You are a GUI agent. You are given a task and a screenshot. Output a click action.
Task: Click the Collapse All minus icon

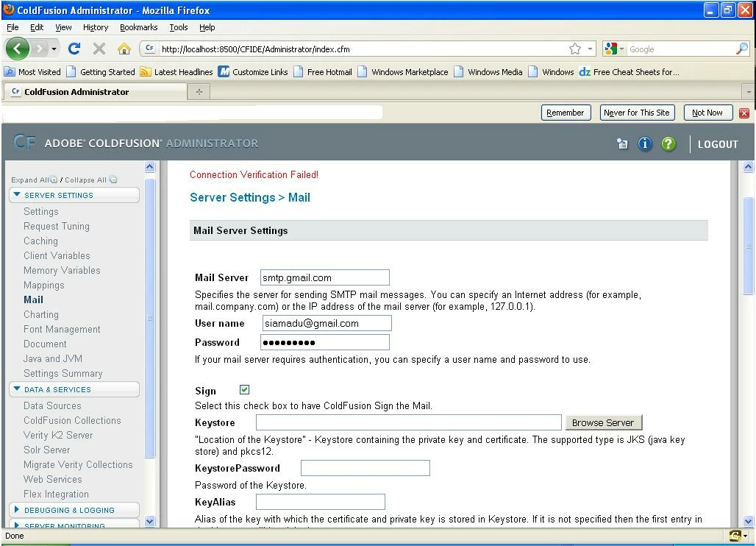[113, 180]
